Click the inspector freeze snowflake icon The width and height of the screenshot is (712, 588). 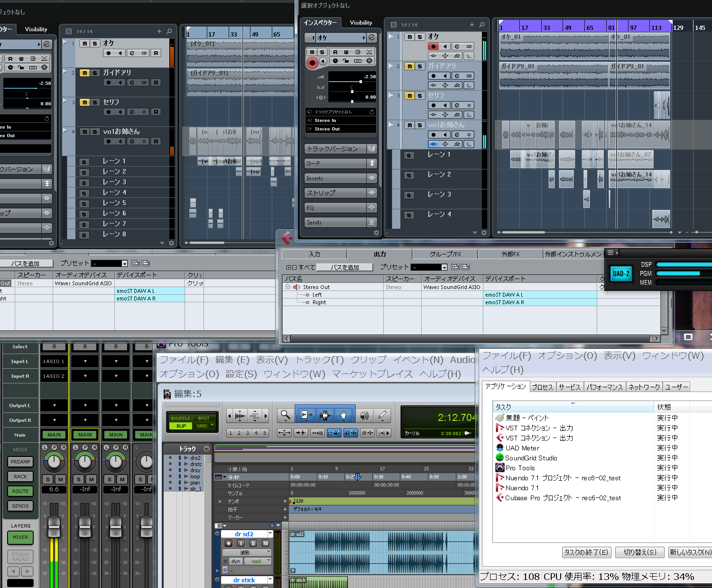[370, 61]
